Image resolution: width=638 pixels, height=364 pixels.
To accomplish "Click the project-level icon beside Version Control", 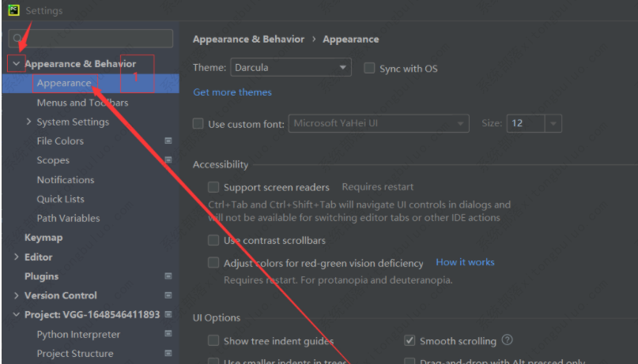I will click(x=168, y=295).
